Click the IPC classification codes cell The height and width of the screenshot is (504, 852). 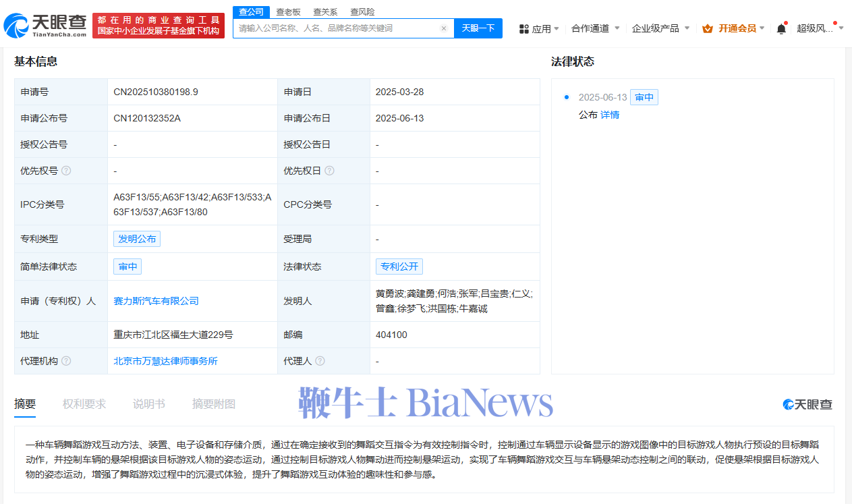point(192,204)
